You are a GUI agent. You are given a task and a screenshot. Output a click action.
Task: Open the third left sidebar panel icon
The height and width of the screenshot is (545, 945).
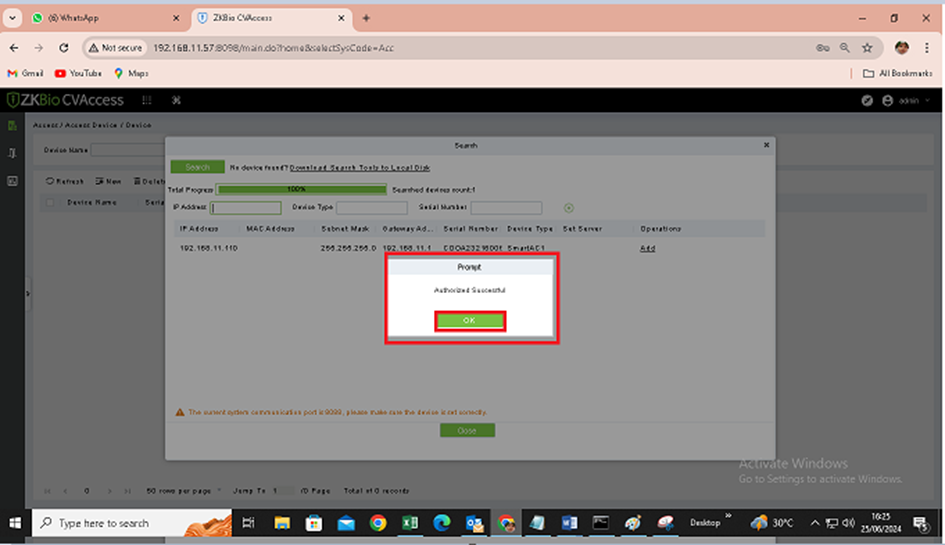tap(12, 181)
